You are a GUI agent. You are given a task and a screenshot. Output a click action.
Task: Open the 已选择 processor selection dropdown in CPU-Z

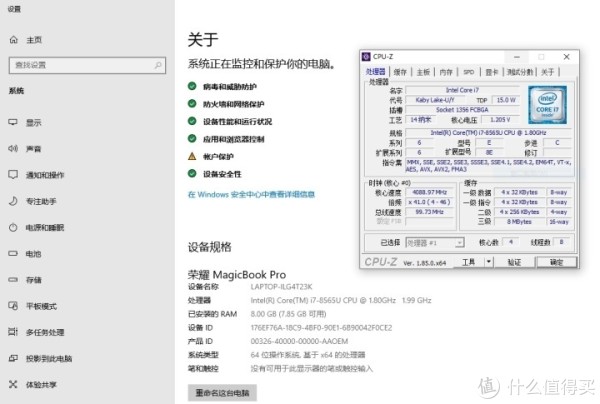(x=435, y=243)
